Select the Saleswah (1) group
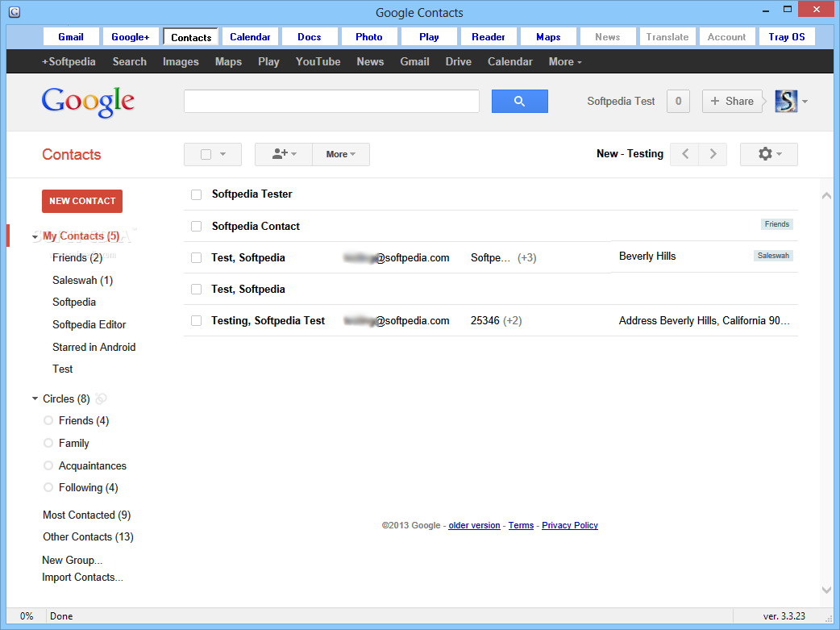The width and height of the screenshot is (840, 630). tap(82, 281)
